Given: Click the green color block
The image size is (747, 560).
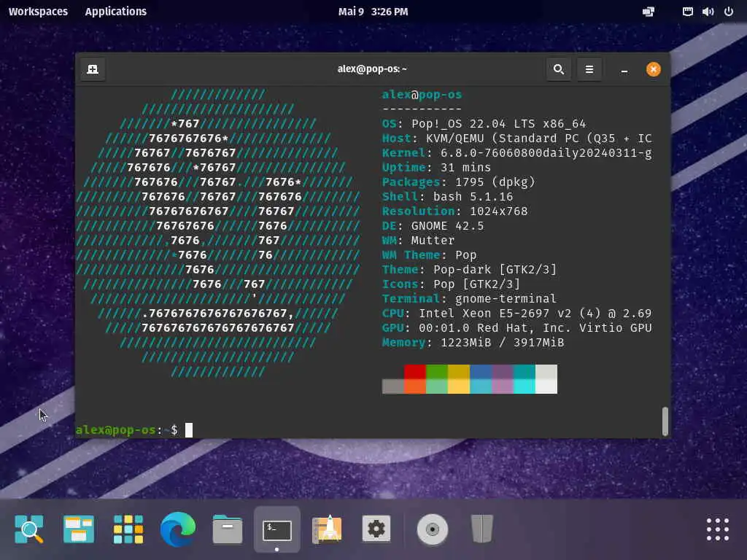Looking at the screenshot, I should click(437, 371).
